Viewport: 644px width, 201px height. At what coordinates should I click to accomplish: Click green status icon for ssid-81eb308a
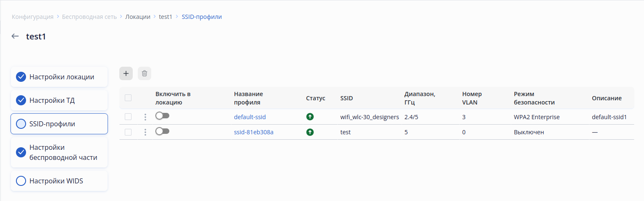click(310, 132)
